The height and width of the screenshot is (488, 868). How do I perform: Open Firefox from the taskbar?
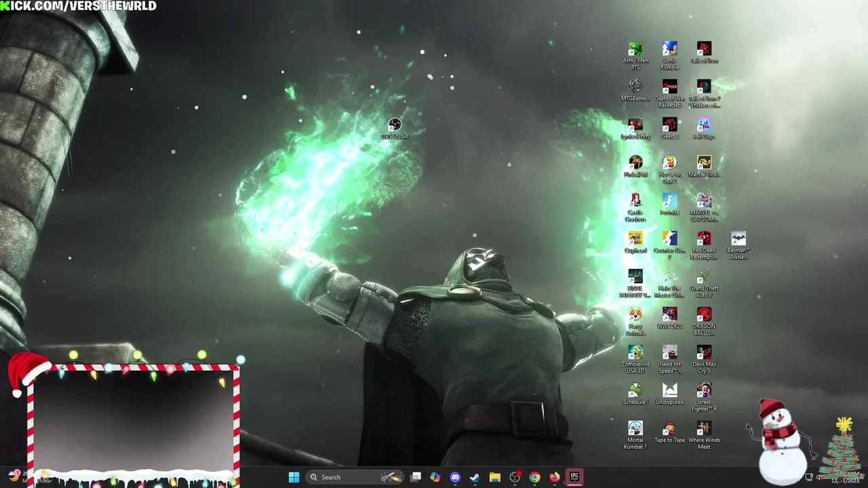[554, 477]
